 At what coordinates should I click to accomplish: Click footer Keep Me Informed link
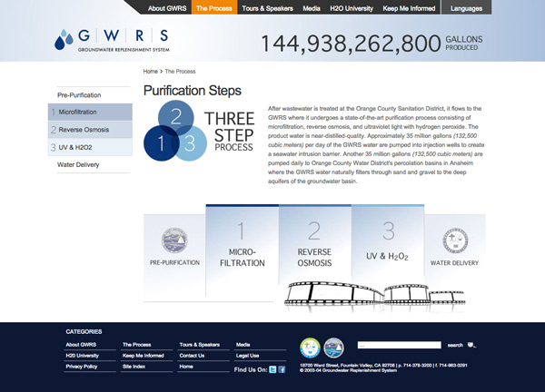tap(144, 356)
